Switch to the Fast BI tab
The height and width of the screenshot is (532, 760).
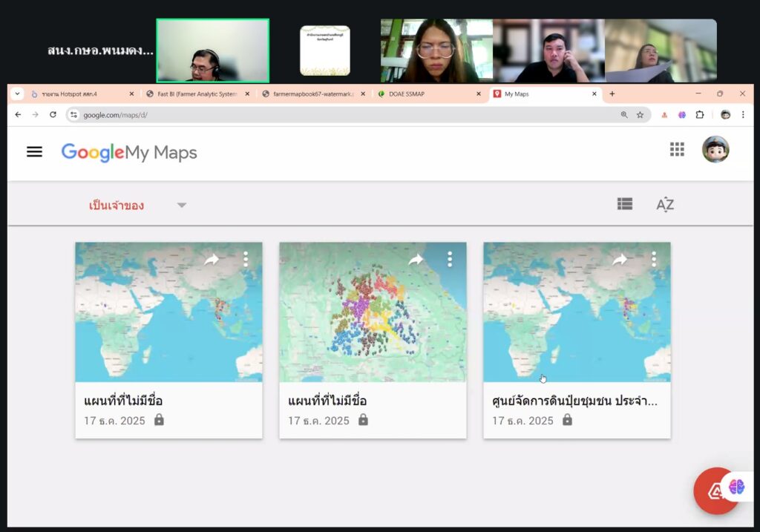[197, 94]
